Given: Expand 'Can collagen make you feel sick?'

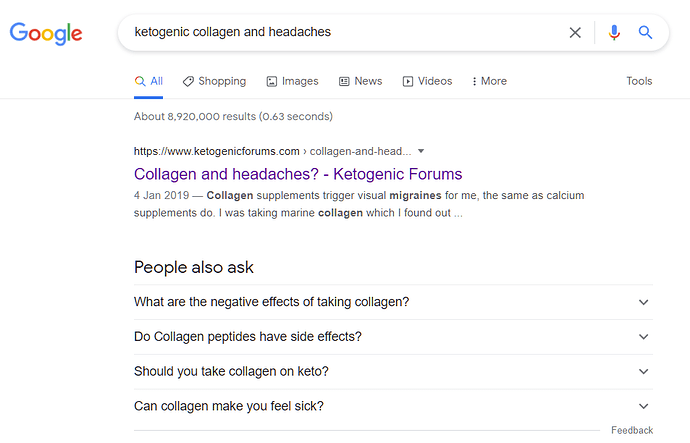Looking at the screenshot, I should point(393,406).
